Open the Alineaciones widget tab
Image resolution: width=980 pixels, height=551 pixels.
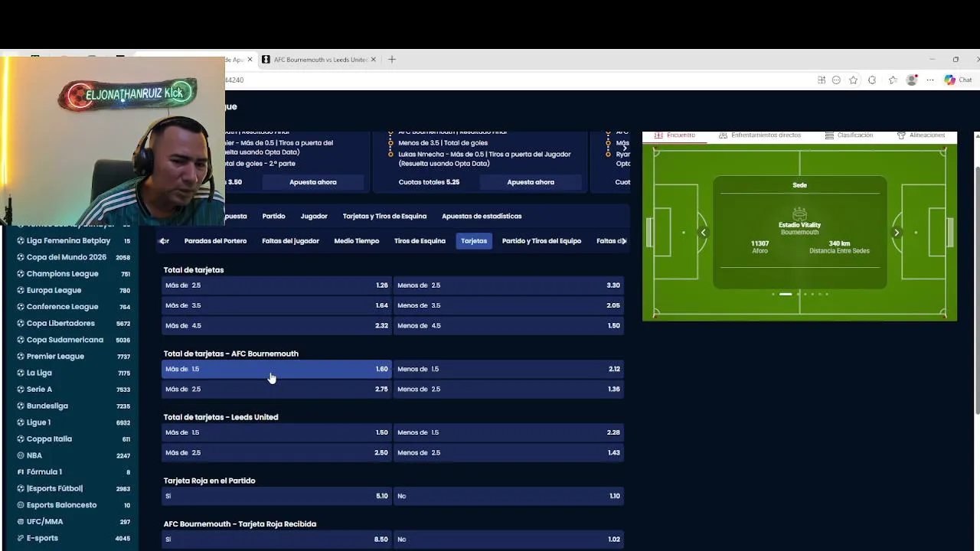tap(921, 135)
